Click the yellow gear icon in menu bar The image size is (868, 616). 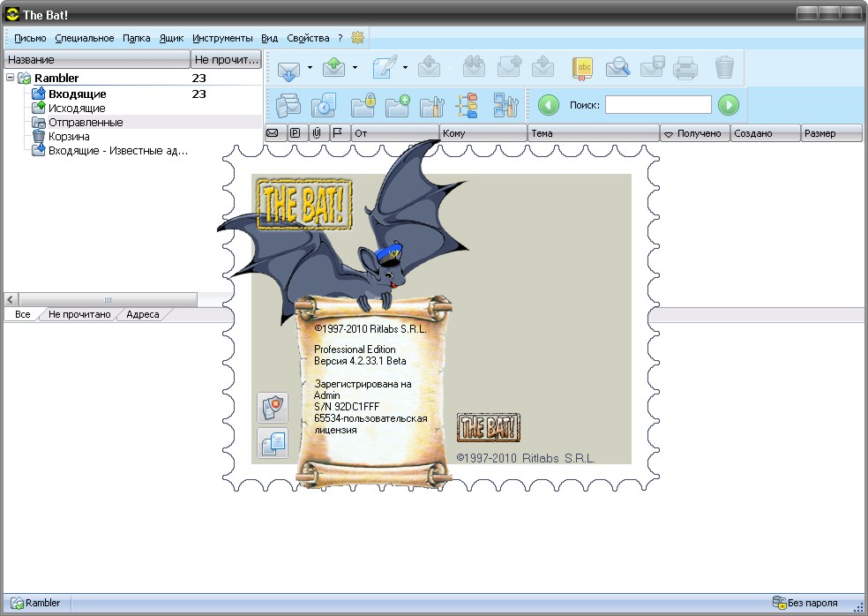point(358,38)
